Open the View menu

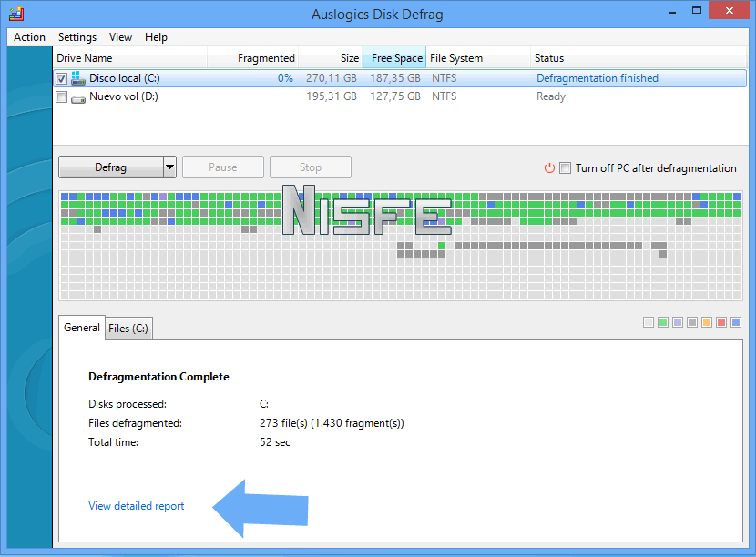click(x=120, y=37)
